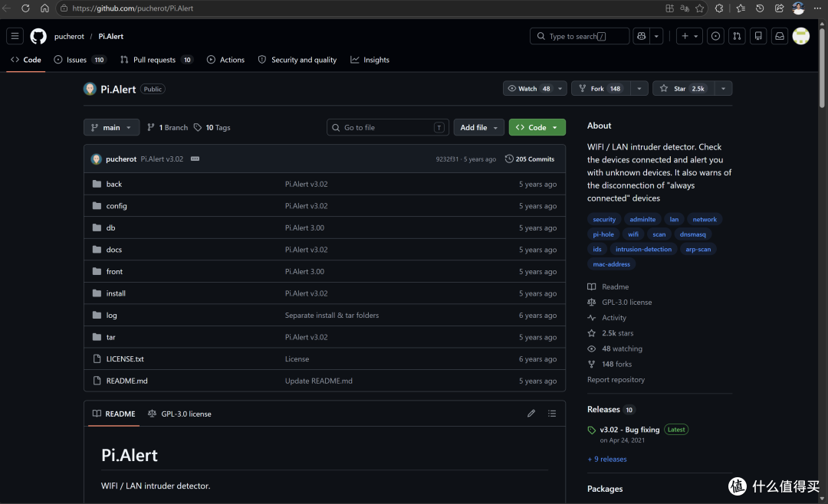This screenshot has height=504, width=828.
Task: Open the README outline list icon
Action: (x=552, y=413)
